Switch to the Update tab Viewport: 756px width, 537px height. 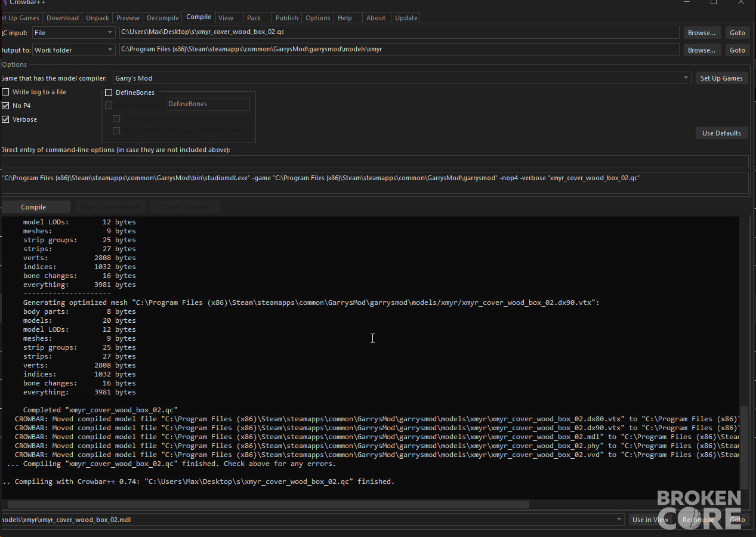[406, 18]
